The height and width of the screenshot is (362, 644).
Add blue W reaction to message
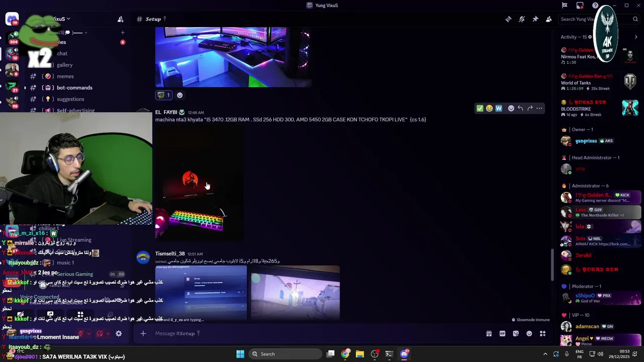coord(499,108)
